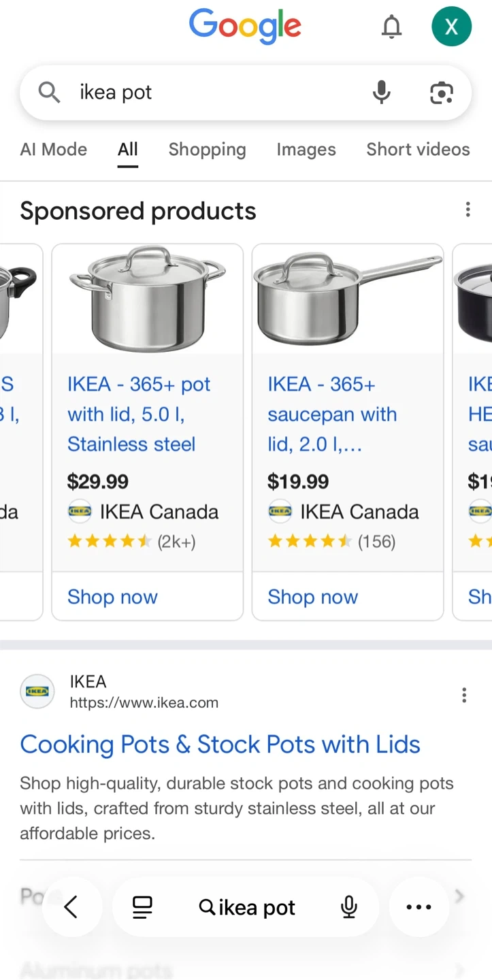Viewport: 492px width, 980px height.
Task: Switch to the Images tab
Action: coord(306,150)
